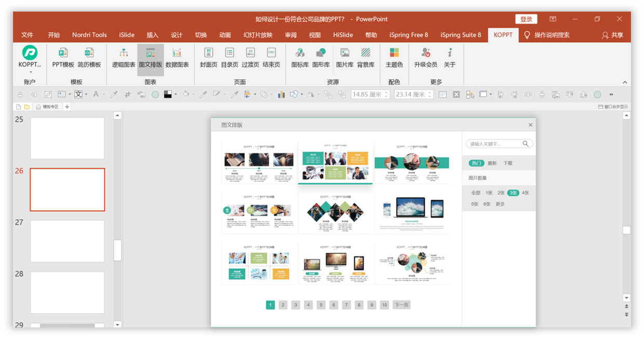644x339 pixels.
Task: Click 窗口合并显示 toggle
Action: point(613,107)
